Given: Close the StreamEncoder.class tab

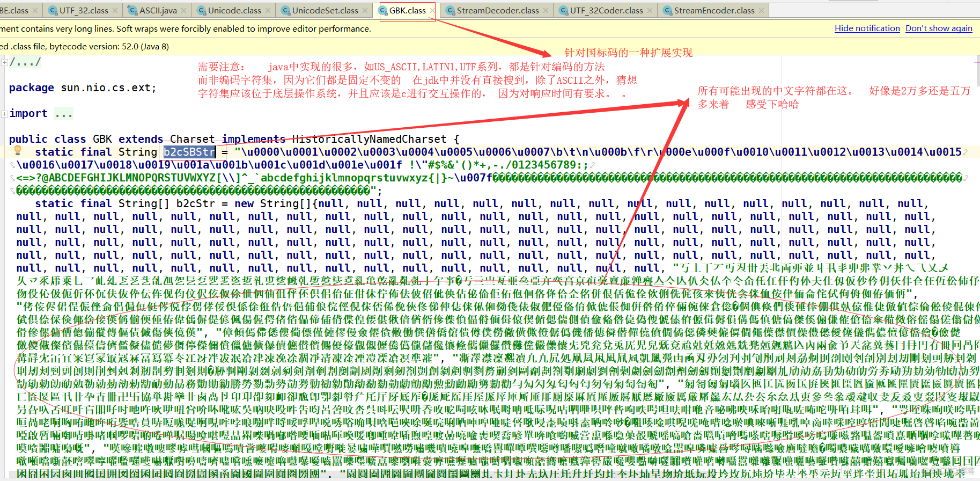Looking at the screenshot, I should tap(761, 11).
